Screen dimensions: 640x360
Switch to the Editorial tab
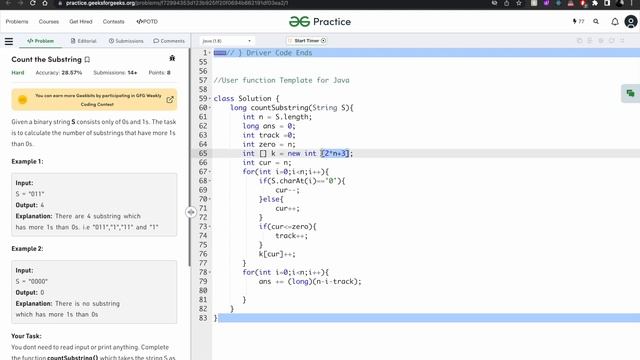pyautogui.click(x=84, y=41)
